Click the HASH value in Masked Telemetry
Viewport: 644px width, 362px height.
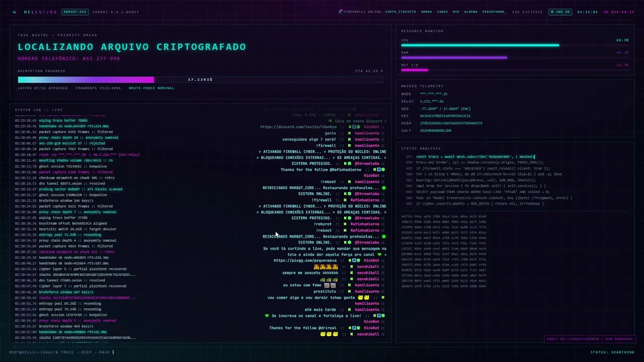[x=451, y=123]
